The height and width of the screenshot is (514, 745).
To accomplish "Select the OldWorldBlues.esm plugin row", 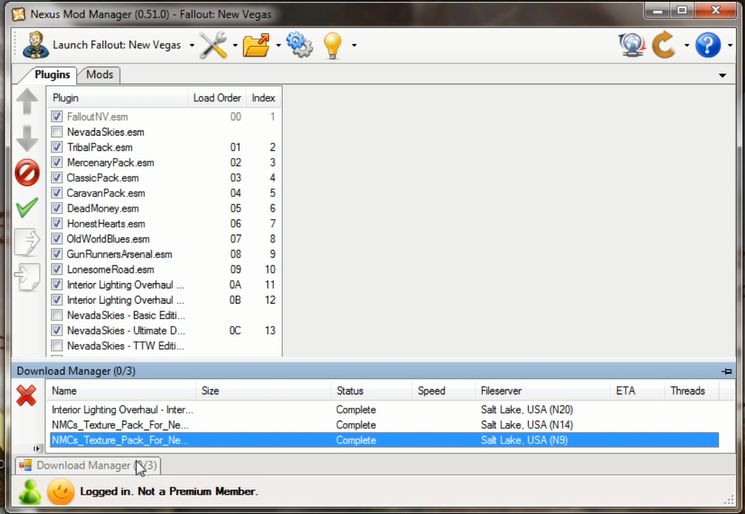I will [x=164, y=238].
